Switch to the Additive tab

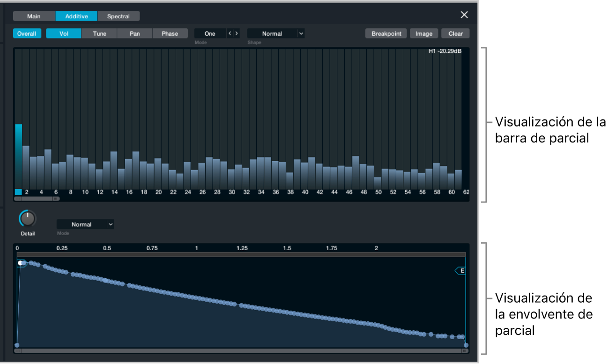pos(76,16)
